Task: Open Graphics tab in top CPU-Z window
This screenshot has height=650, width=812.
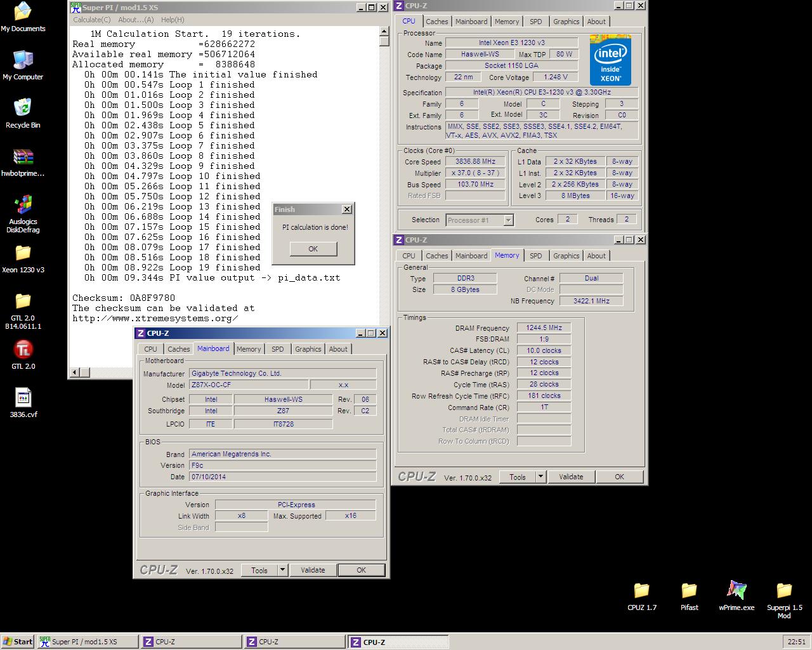Action: pos(566,22)
